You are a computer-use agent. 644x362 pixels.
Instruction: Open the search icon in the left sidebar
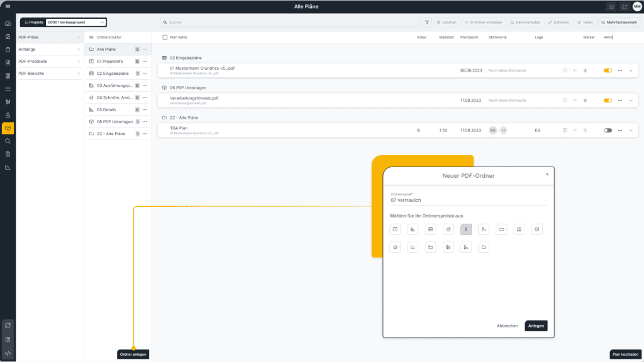point(7,141)
